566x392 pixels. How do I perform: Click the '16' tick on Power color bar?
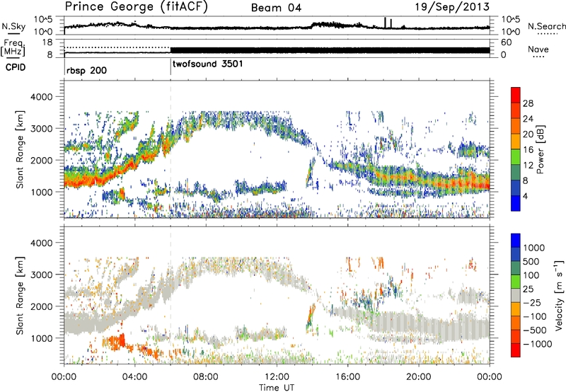tap(528, 150)
